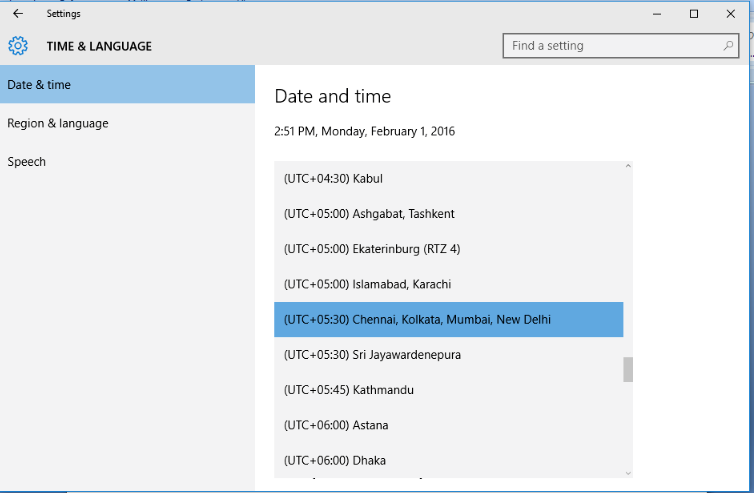Click inside the Find a setting field
The image size is (754, 493).
click(x=610, y=46)
